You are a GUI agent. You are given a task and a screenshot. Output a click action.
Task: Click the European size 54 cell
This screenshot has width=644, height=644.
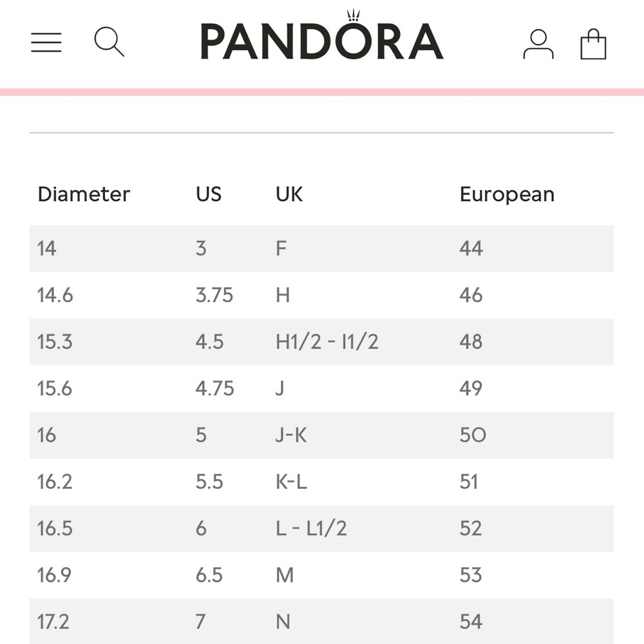(471, 621)
